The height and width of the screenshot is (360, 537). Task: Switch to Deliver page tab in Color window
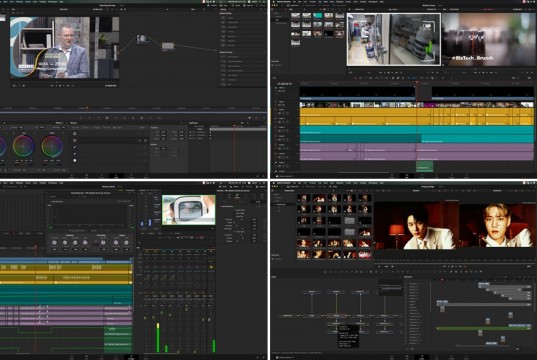146,176
